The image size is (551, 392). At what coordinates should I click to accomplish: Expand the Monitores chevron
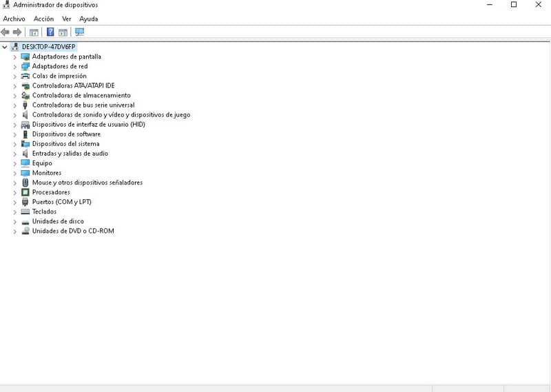[14, 174]
